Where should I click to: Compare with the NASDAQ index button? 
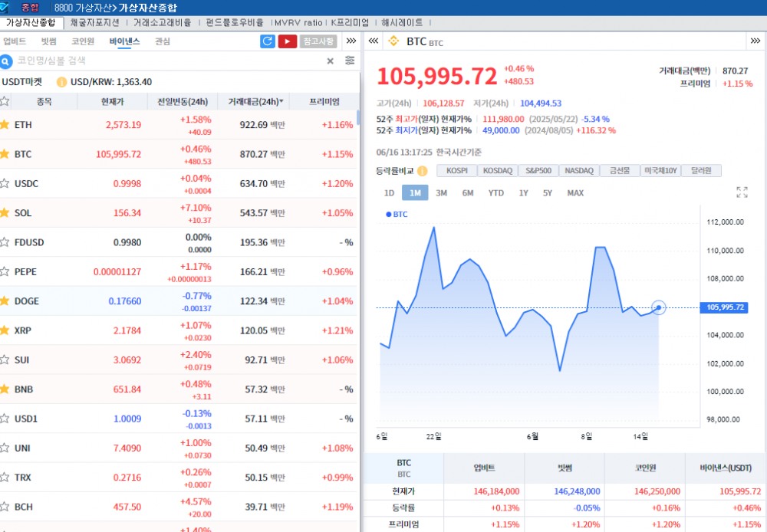[579, 171]
